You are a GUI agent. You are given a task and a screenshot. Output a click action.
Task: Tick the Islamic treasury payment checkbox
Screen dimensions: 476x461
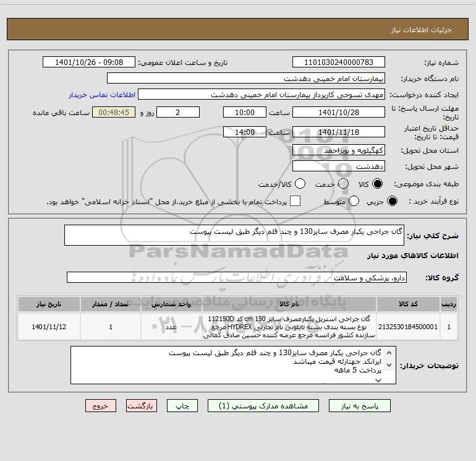[295, 201]
